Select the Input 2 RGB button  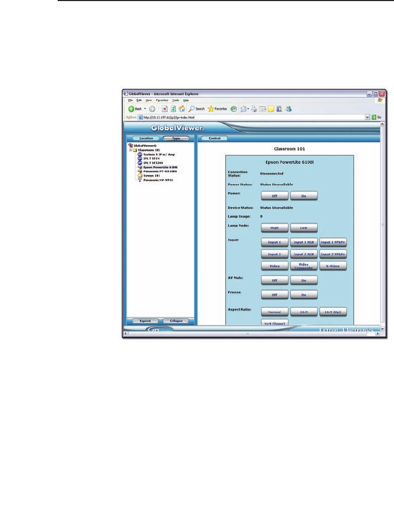[304, 254]
